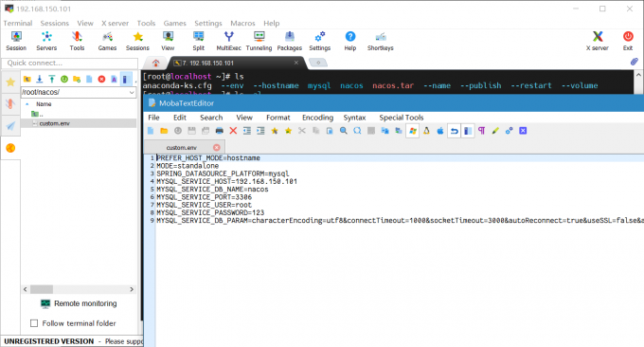Click the scissors Cut icon

click(x=302, y=131)
